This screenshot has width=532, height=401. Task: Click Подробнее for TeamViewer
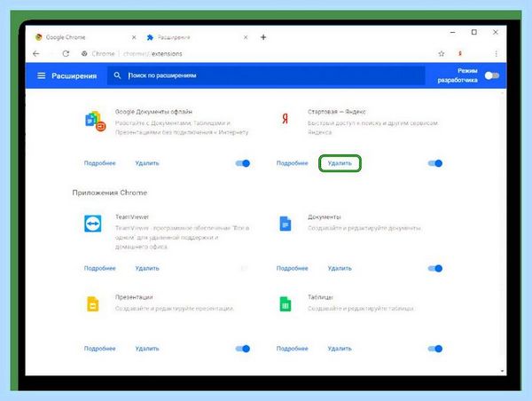click(99, 268)
